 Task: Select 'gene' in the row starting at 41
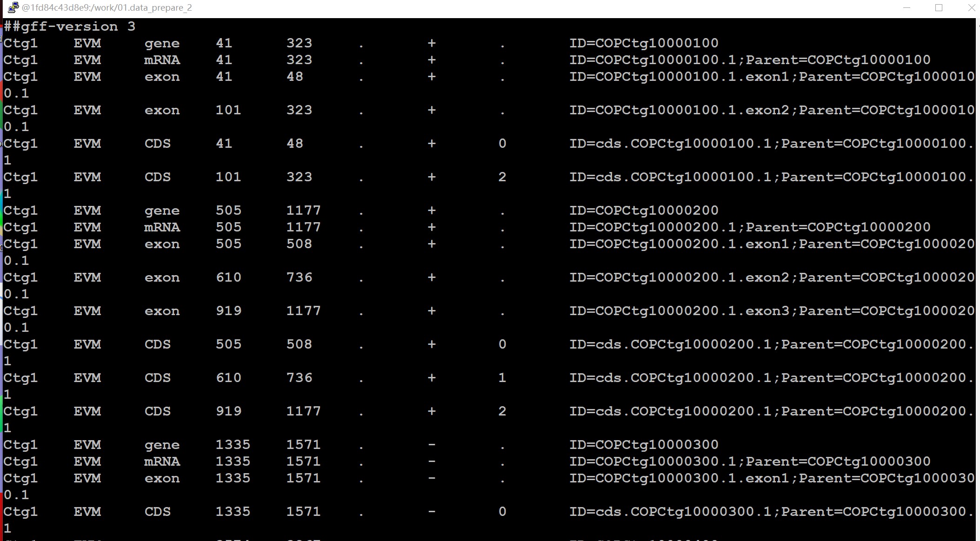tap(162, 44)
